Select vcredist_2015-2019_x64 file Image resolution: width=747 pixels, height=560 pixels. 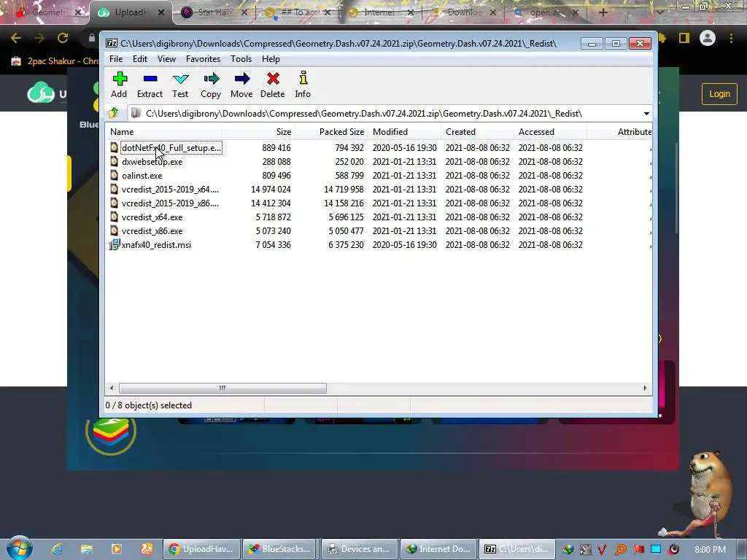pos(170,190)
